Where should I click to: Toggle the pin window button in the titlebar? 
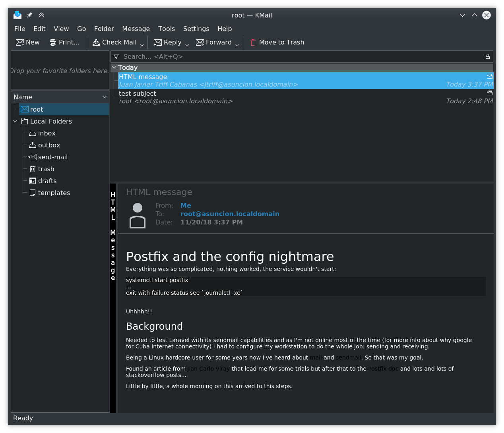(x=29, y=15)
